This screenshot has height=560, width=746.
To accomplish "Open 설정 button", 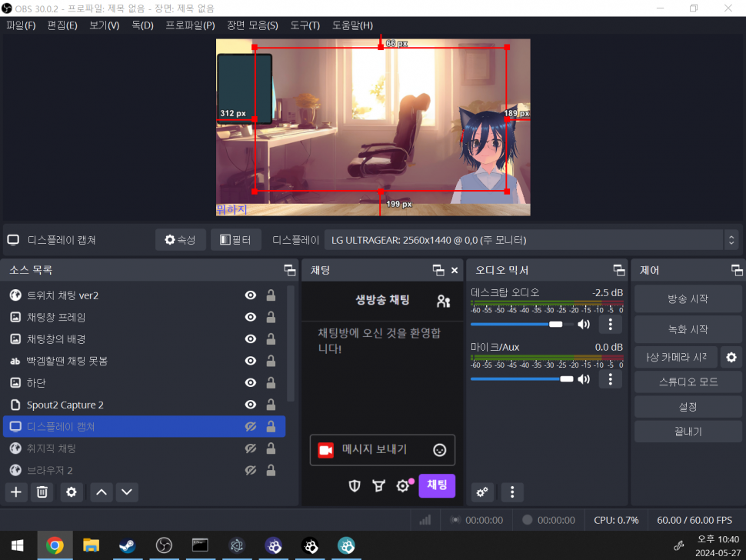I will click(688, 407).
